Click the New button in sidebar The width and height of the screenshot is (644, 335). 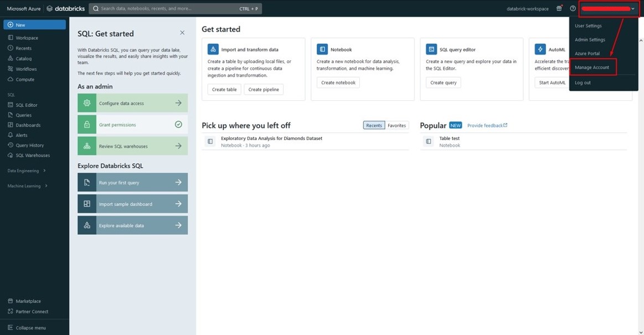coord(34,24)
